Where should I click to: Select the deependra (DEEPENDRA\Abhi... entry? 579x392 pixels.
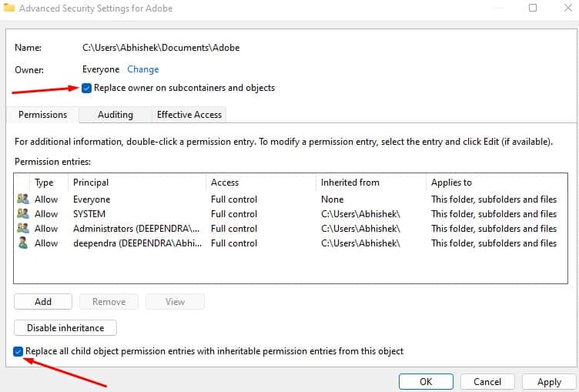click(x=137, y=243)
